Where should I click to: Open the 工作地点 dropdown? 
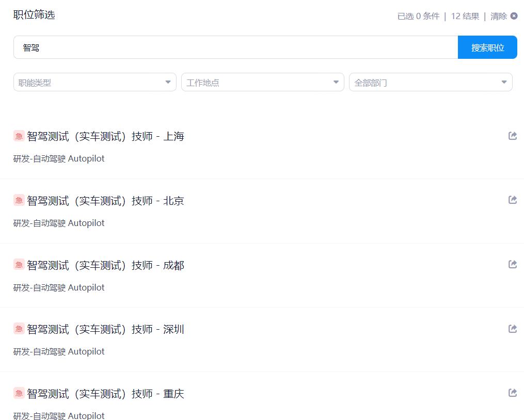(x=263, y=82)
